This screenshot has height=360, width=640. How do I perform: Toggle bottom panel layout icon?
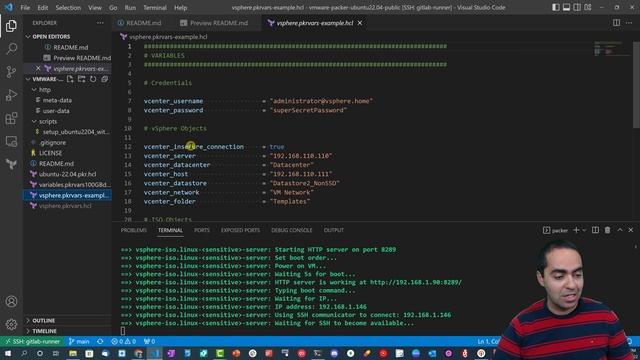click(566, 7)
